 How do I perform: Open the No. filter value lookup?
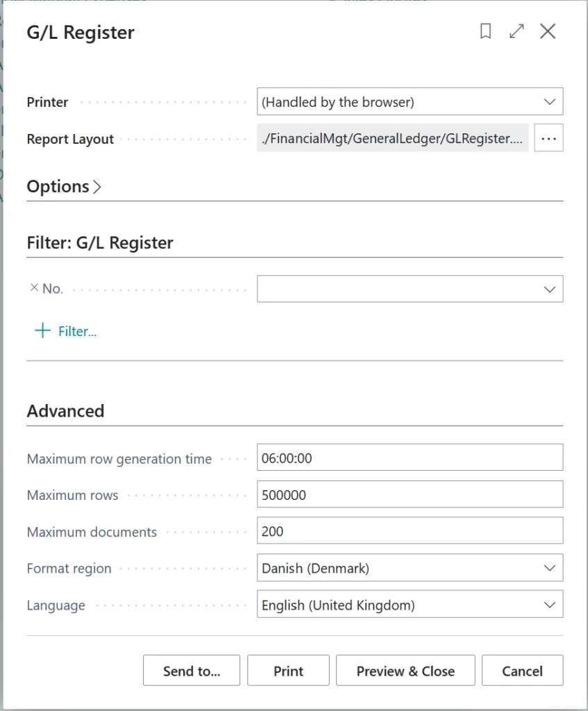(x=549, y=288)
